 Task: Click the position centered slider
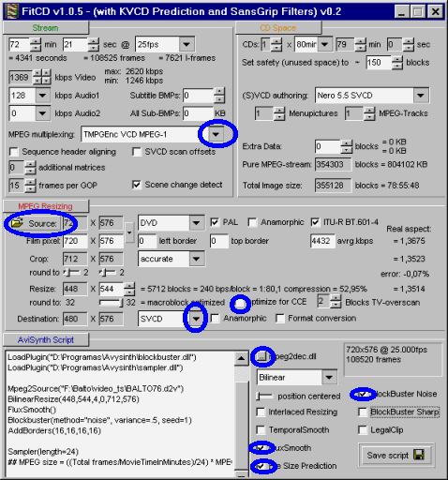click(x=264, y=397)
